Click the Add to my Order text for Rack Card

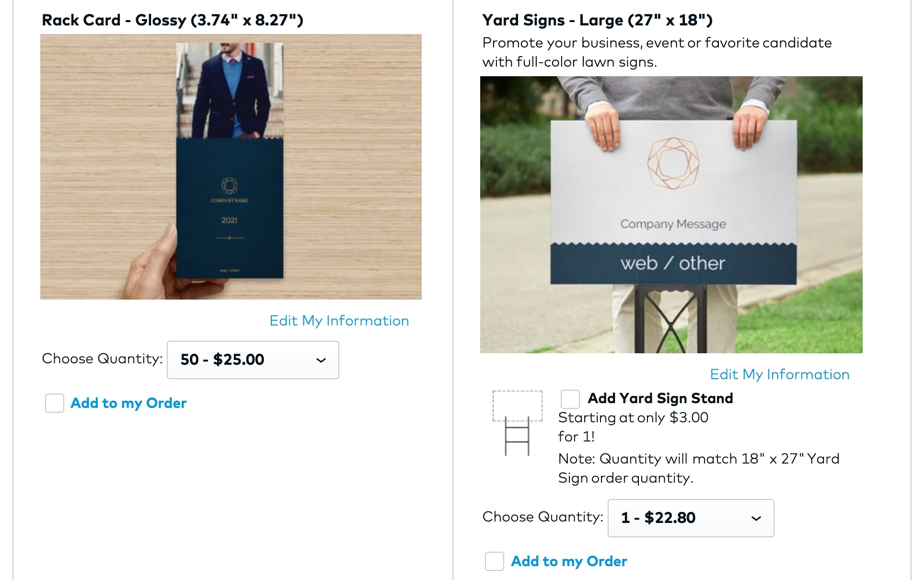(128, 403)
